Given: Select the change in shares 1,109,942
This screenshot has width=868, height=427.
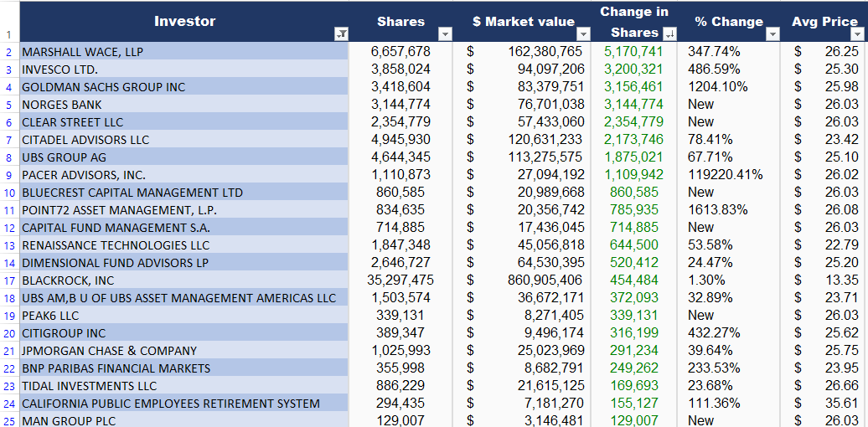Looking at the screenshot, I should 634,175.
